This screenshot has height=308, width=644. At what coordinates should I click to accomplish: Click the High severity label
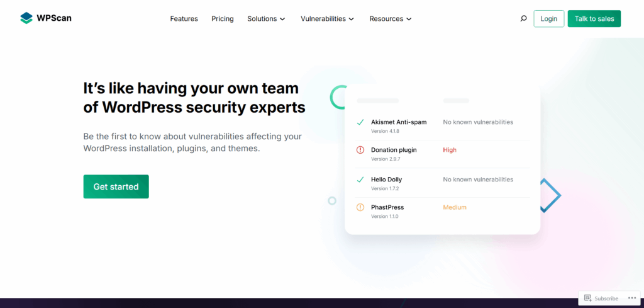(450, 150)
